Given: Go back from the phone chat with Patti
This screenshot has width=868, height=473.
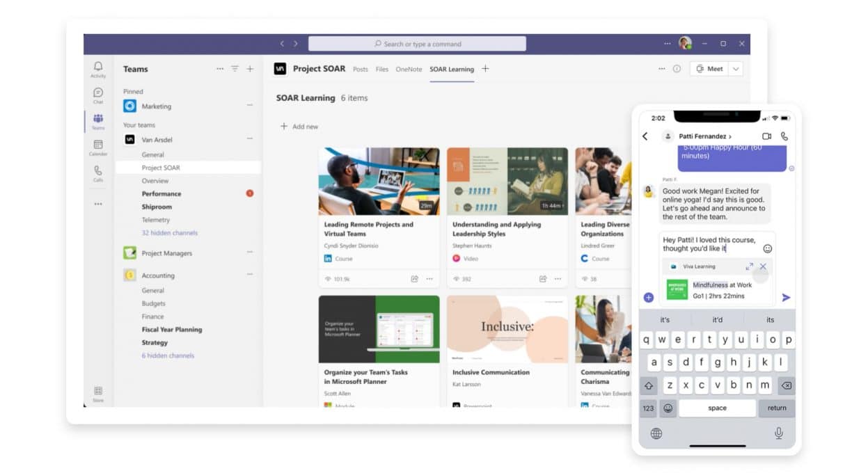Looking at the screenshot, I should pyautogui.click(x=645, y=136).
